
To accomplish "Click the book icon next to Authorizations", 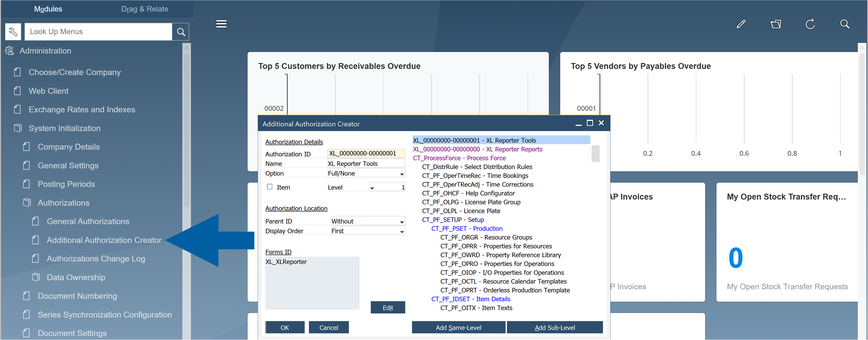I will (27, 203).
